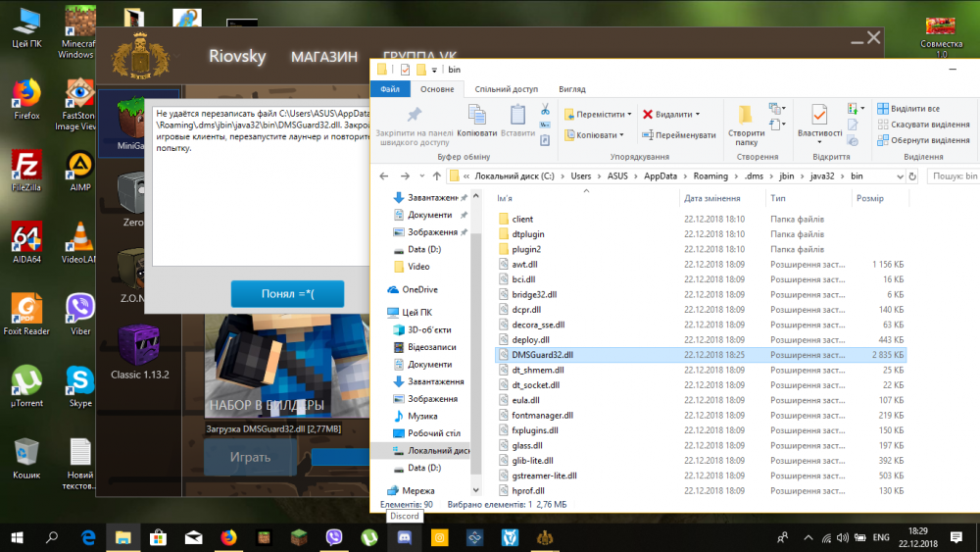The height and width of the screenshot is (552, 980).
Task: Click java32 in the address breadcrumb
Action: tap(822, 176)
